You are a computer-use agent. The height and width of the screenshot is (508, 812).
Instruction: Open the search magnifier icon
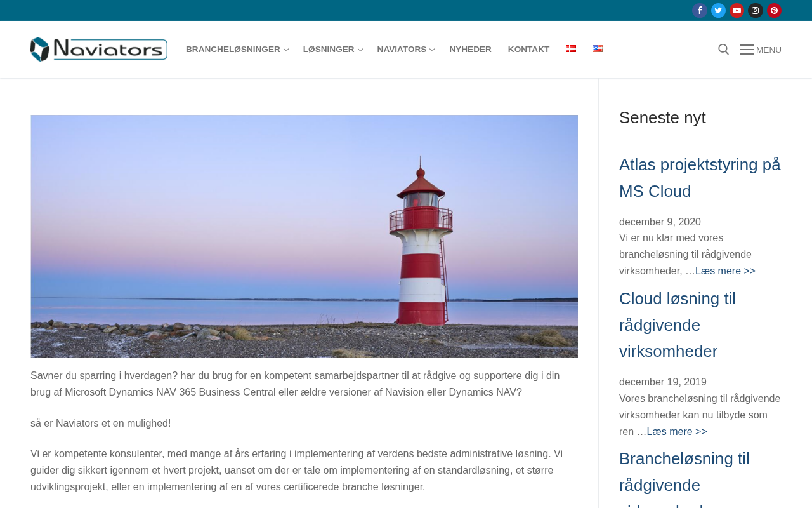coord(723,50)
